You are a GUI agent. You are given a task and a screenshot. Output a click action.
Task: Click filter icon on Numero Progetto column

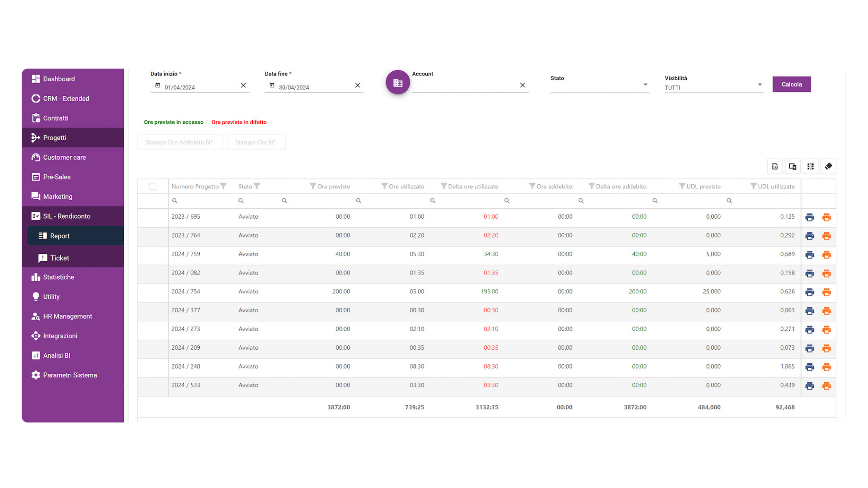click(223, 186)
